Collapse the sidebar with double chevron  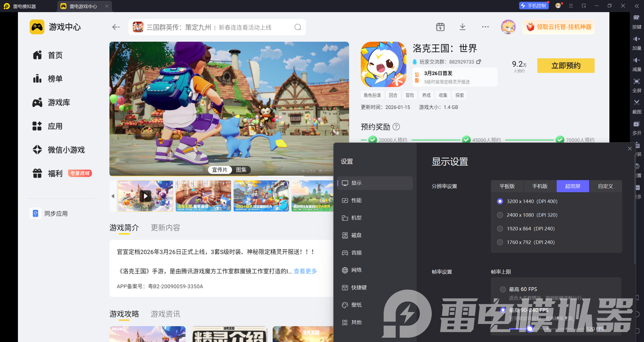point(636,6)
